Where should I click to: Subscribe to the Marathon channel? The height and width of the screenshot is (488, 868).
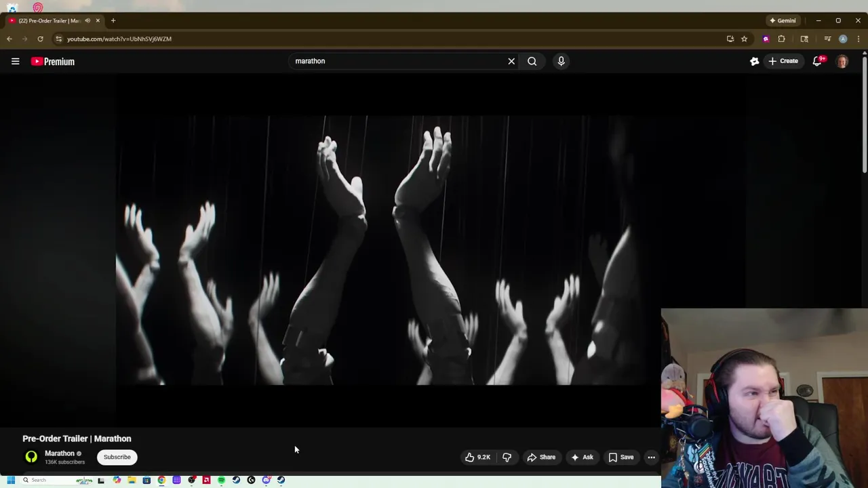117,457
